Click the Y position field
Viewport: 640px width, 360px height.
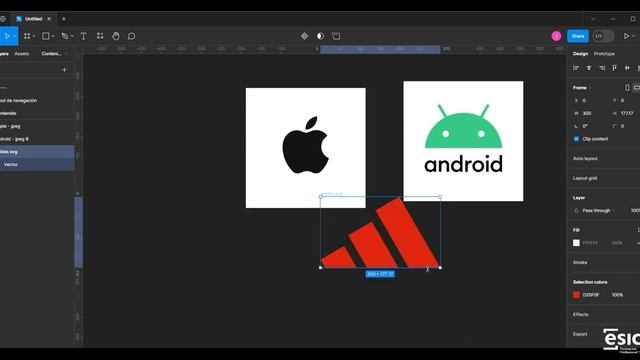(622, 100)
